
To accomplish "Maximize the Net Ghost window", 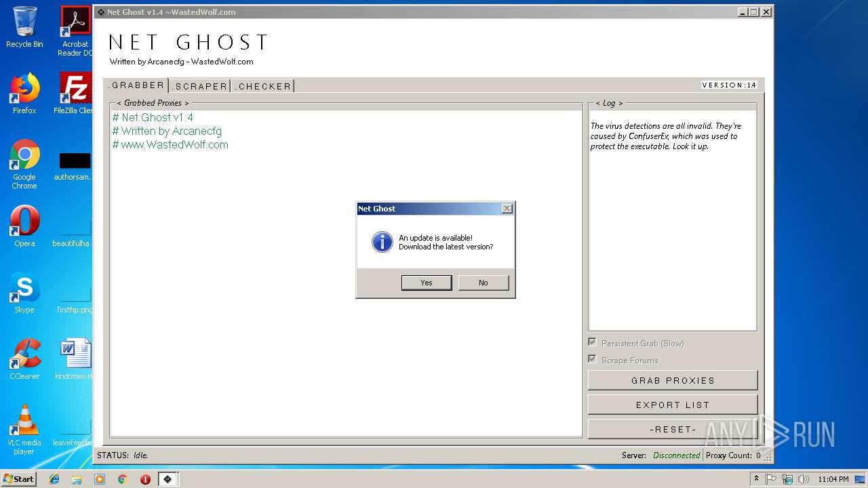I will (x=753, y=12).
